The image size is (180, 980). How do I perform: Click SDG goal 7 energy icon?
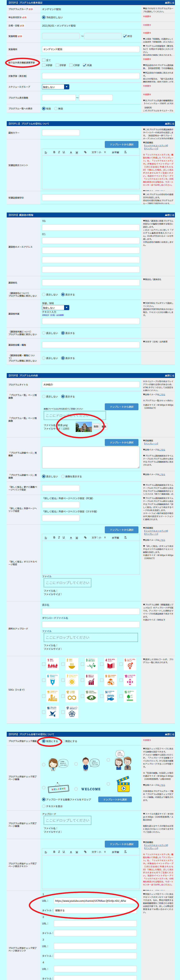[x=72, y=680]
